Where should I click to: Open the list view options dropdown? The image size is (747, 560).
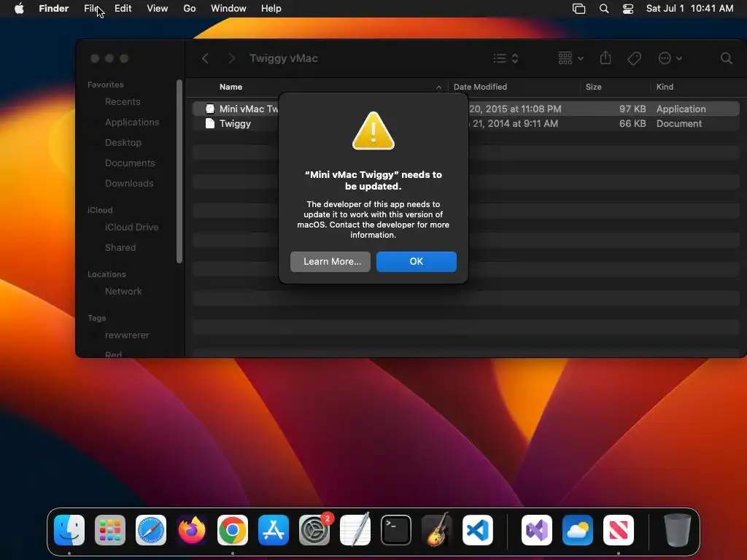(x=506, y=58)
